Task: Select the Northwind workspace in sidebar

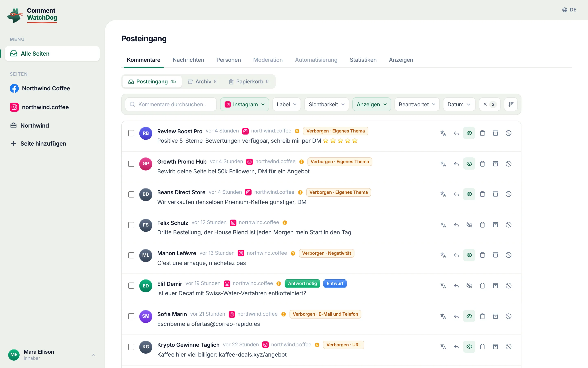Action: 30,126
